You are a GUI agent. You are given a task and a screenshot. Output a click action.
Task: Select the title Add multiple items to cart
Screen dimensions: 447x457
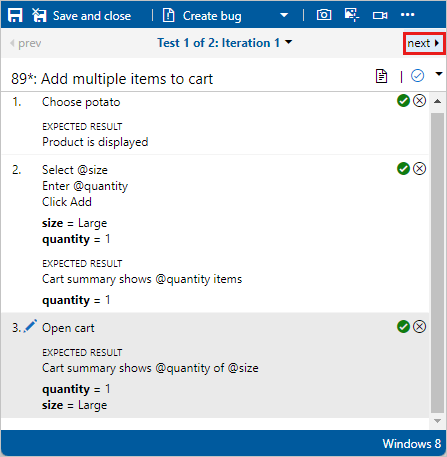(x=127, y=79)
